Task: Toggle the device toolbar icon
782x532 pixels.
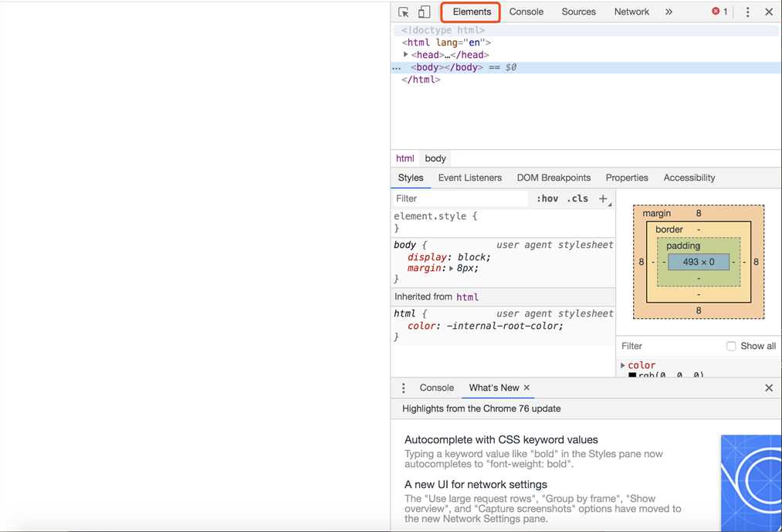Action: (424, 12)
